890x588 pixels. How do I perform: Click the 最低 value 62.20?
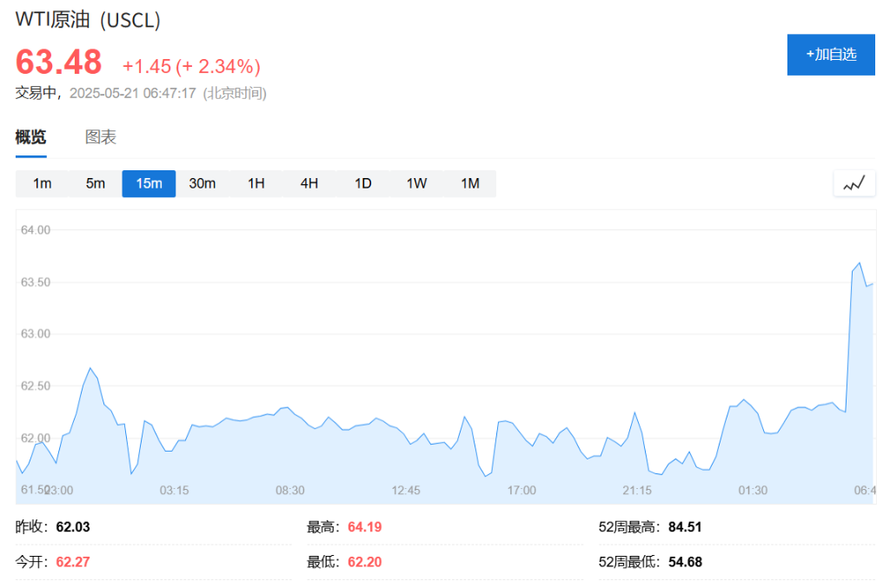coord(364,563)
